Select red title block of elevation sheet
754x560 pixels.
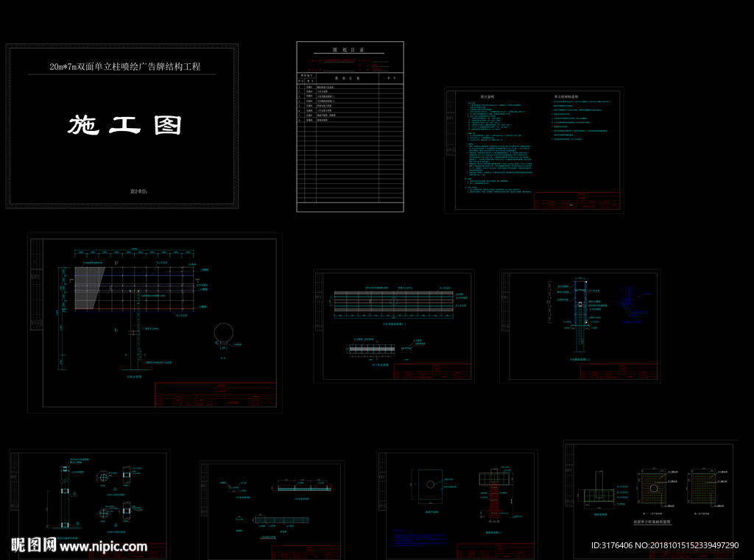point(216,394)
